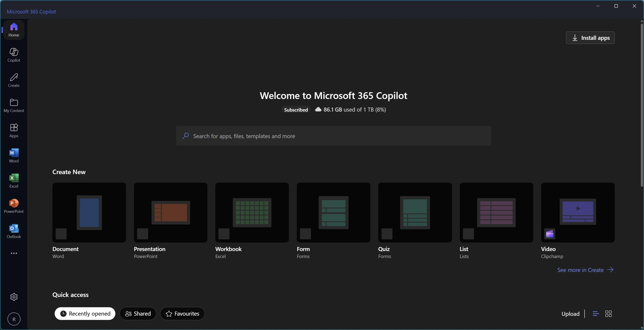Open the Settings gear icon
Image resolution: width=644 pixels, height=330 pixels.
tap(14, 297)
